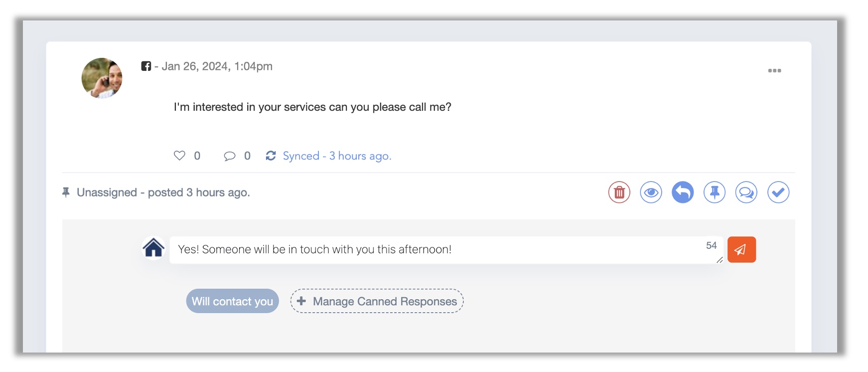The width and height of the screenshot is (868, 372).
Task: Click the red trash delete icon
Action: point(619,192)
